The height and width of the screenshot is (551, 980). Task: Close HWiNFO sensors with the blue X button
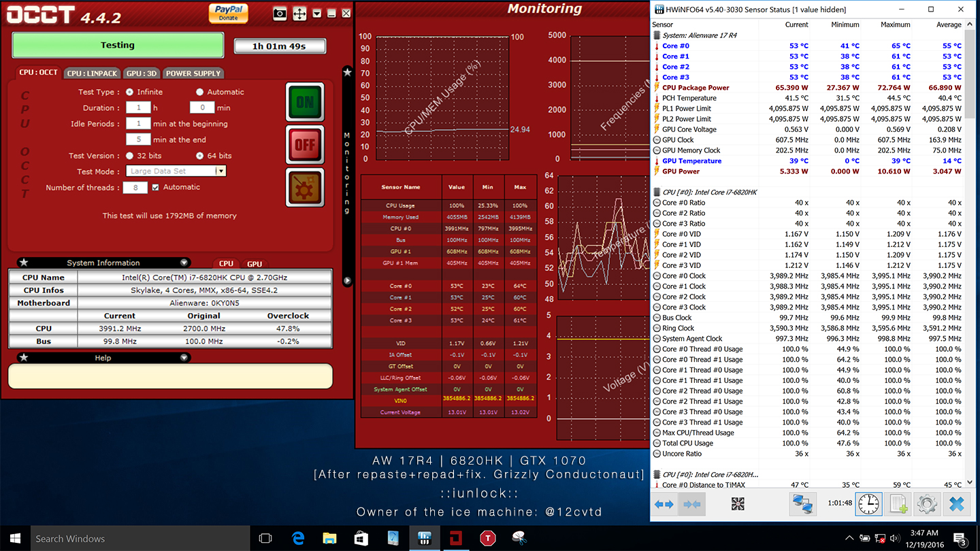pos(956,504)
